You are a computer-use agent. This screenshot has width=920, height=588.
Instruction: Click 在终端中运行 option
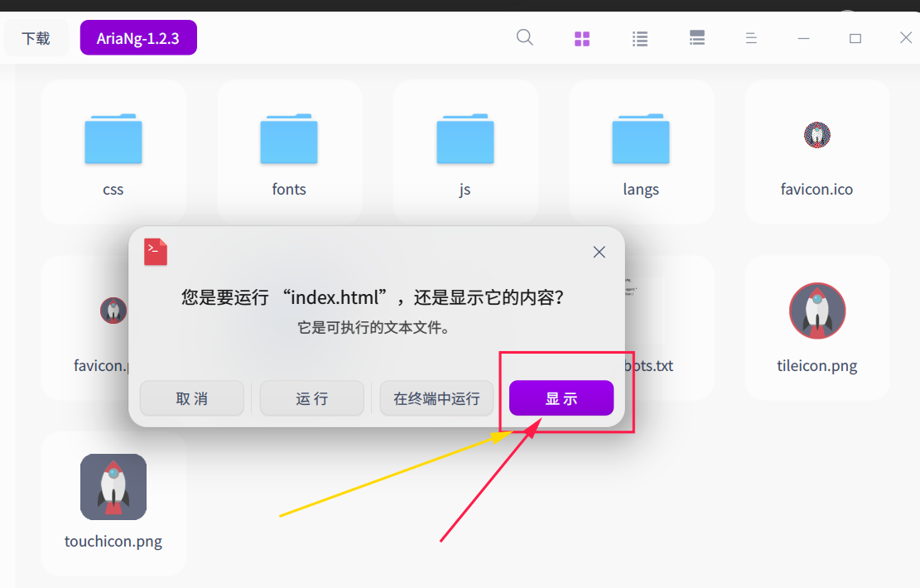[x=436, y=398]
